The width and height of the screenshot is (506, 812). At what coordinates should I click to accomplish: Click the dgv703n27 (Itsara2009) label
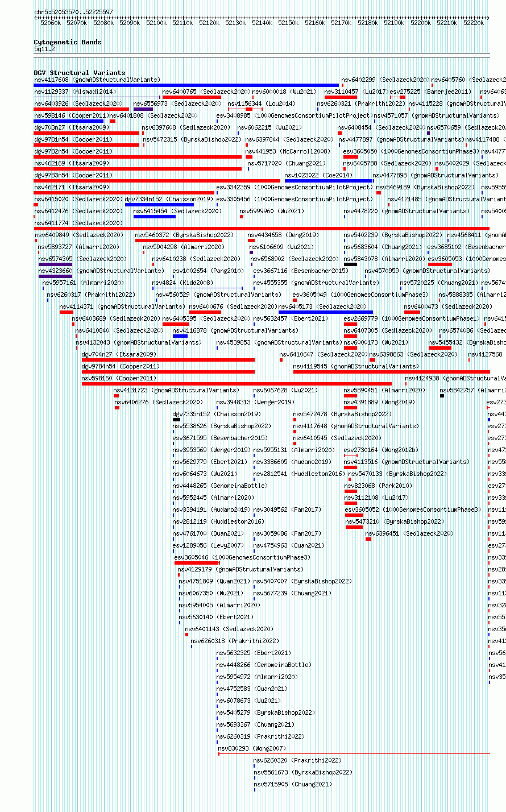click(71, 127)
